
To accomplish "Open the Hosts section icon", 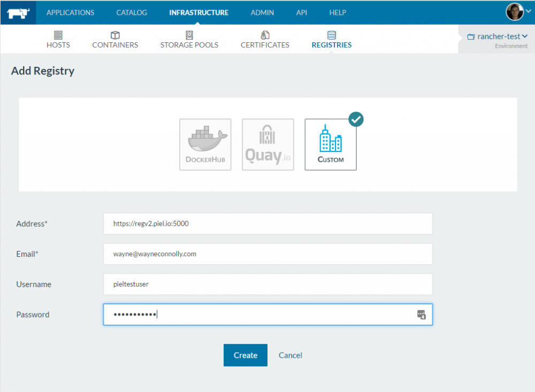I will pyautogui.click(x=58, y=35).
